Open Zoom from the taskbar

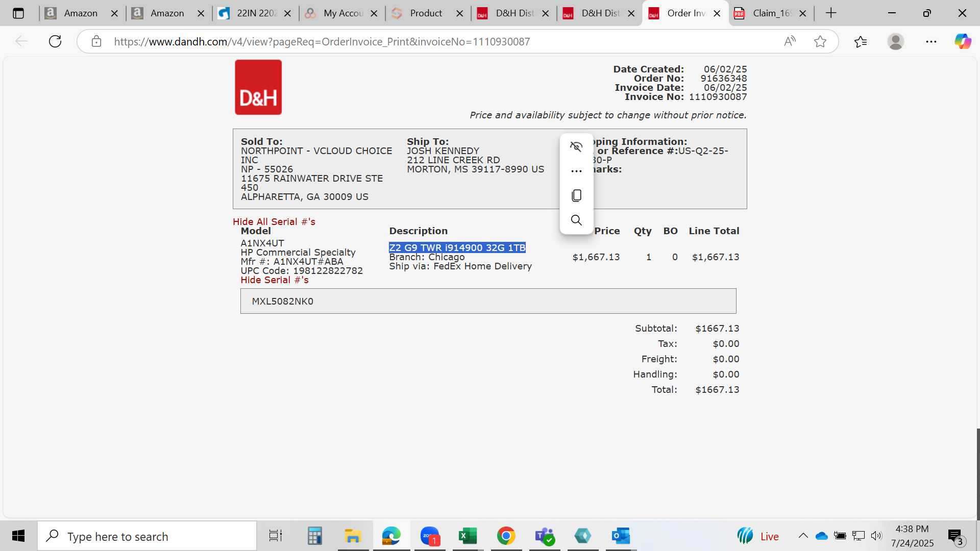[430, 536]
